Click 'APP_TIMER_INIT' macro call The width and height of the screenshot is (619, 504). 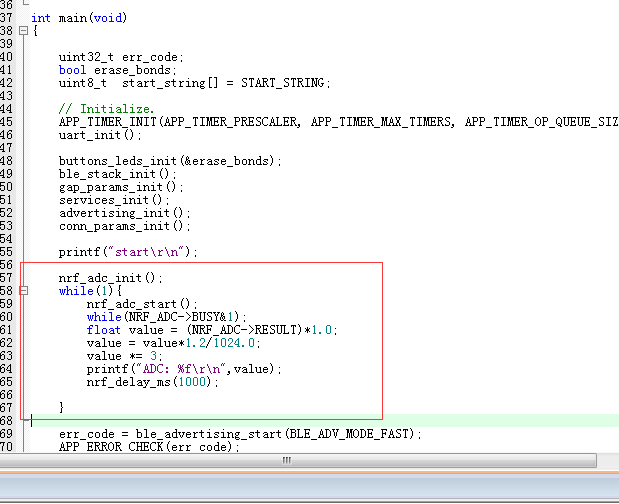click(108, 122)
